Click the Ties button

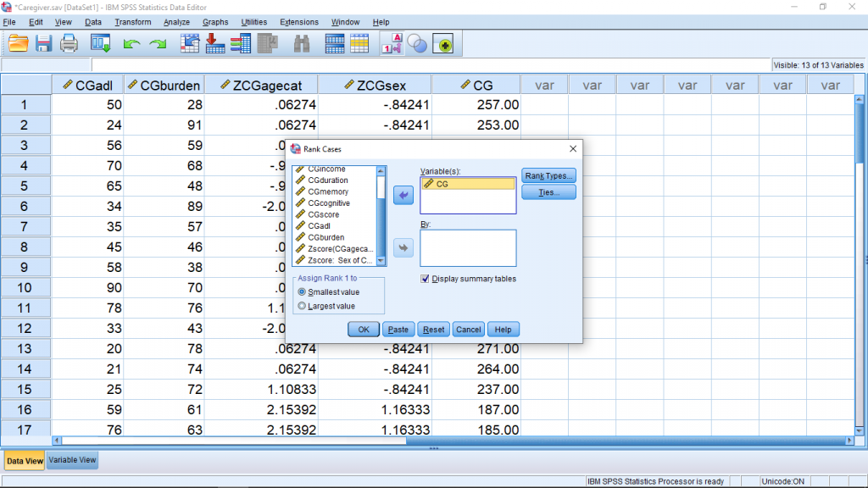pyautogui.click(x=548, y=192)
